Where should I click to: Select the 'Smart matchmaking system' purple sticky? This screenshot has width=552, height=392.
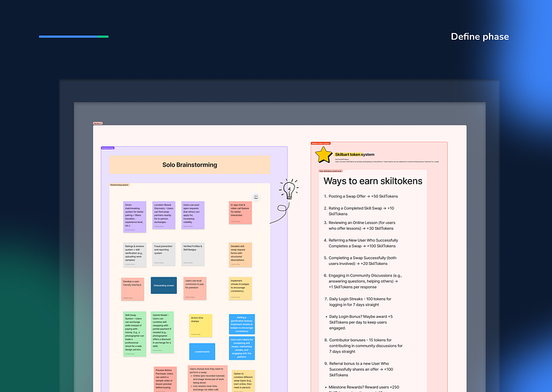coord(134,217)
